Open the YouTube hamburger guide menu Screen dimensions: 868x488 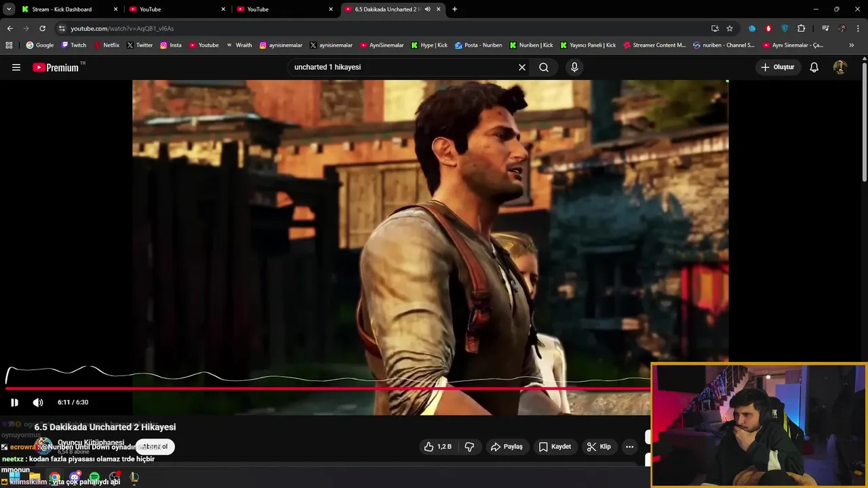click(16, 67)
